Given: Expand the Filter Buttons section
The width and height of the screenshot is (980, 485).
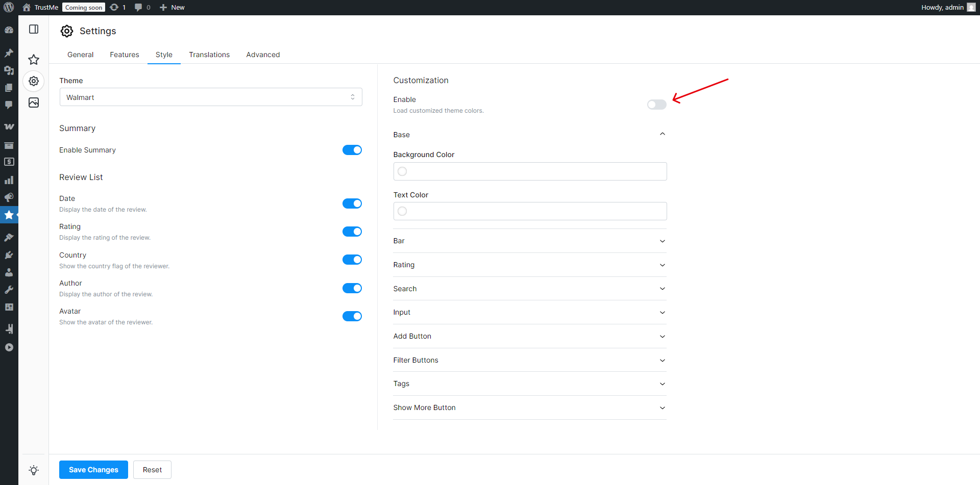Looking at the screenshot, I should tap(529, 360).
